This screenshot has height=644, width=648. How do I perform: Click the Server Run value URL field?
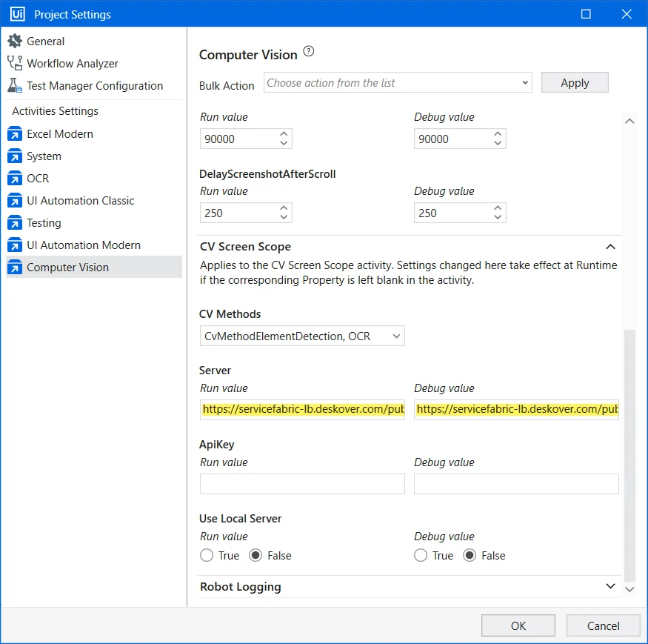pyautogui.click(x=302, y=410)
